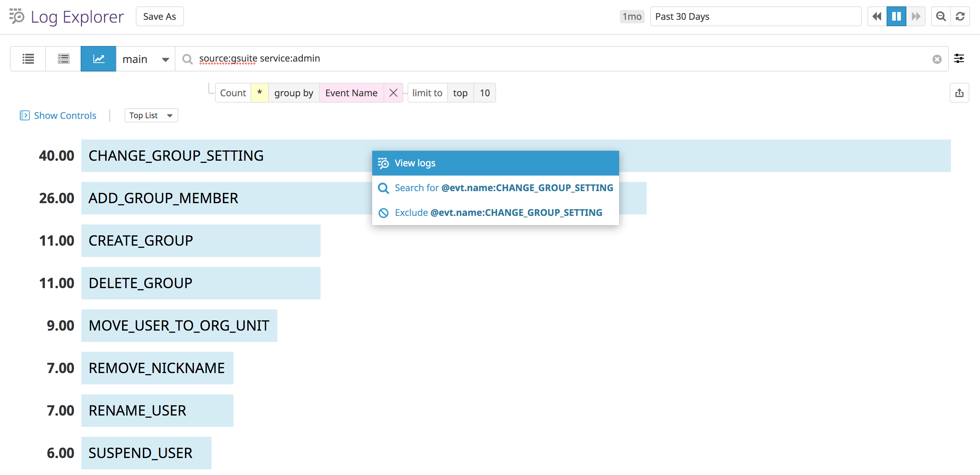The height and width of the screenshot is (475, 980).
Task: Export results using the share icon
Action: 959,92
